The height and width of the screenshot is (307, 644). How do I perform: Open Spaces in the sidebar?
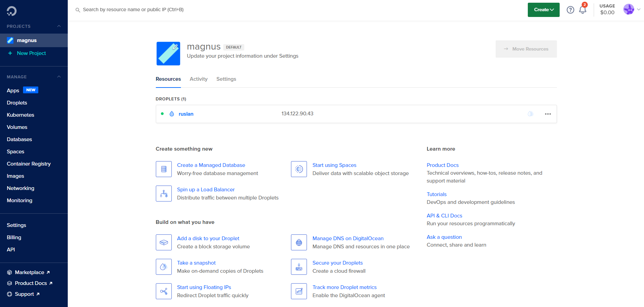click(16, 152)
